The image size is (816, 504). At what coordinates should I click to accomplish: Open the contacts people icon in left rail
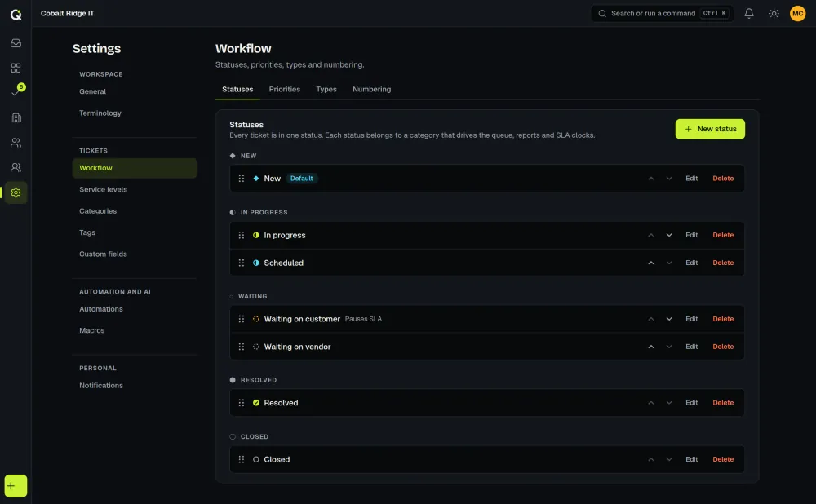16,143
